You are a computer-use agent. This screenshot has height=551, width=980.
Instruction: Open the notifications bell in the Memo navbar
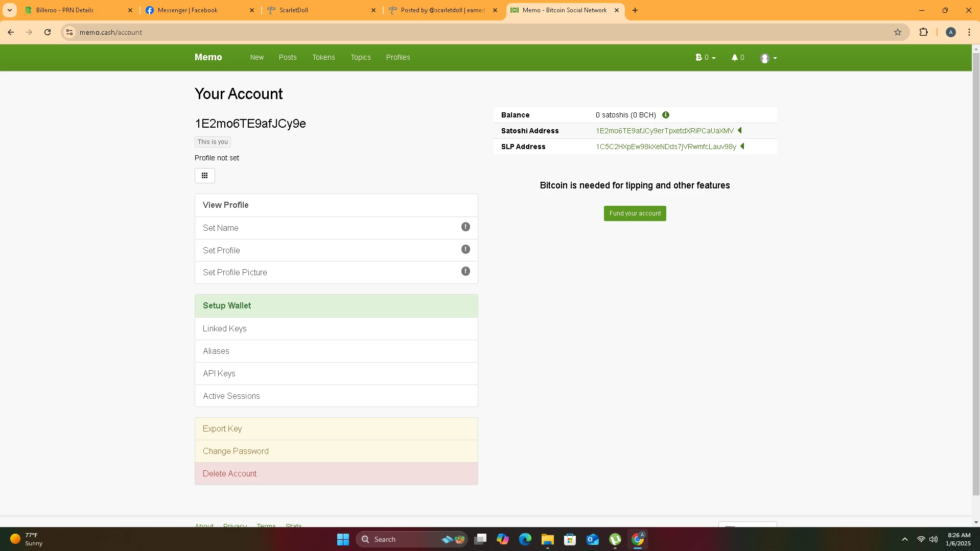[738, 58]
